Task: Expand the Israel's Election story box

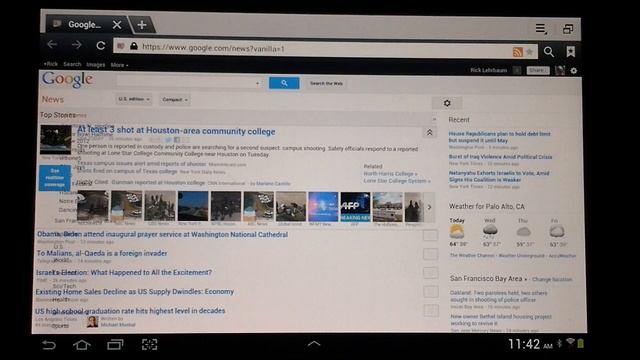Action: click(x=430, y=273)
